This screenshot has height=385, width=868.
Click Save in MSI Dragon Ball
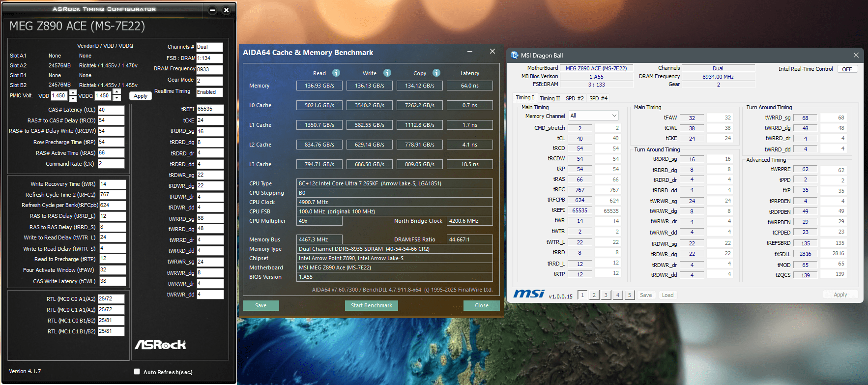[646, 295]
